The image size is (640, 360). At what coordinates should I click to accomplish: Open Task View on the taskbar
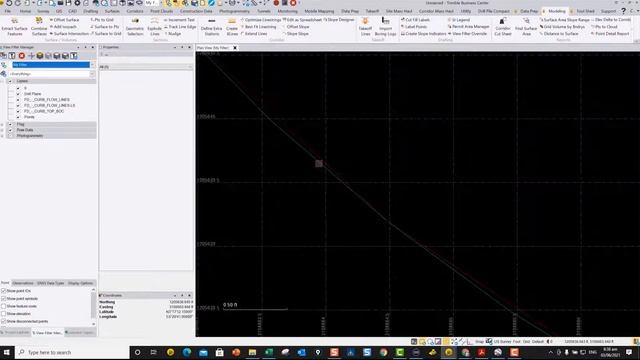tap(153, 352)
